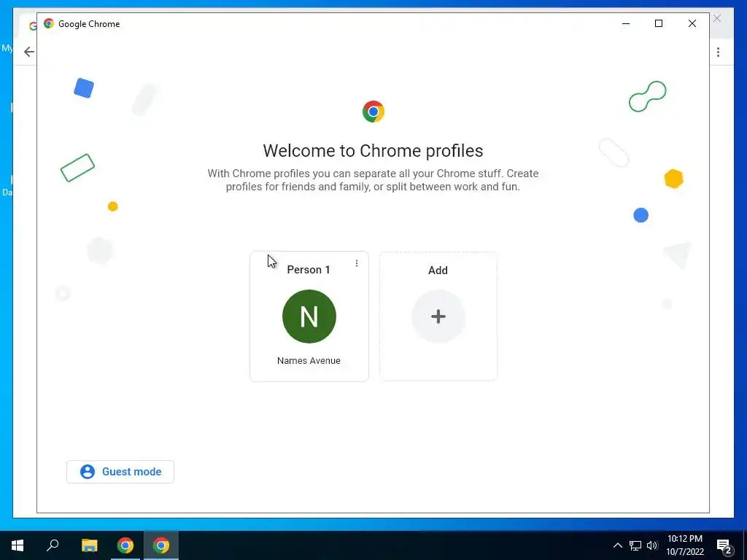The height and width of the screenshot is (560, 747).
Task: Open the Person 1 profile card
Action: [x=309, y=316]
